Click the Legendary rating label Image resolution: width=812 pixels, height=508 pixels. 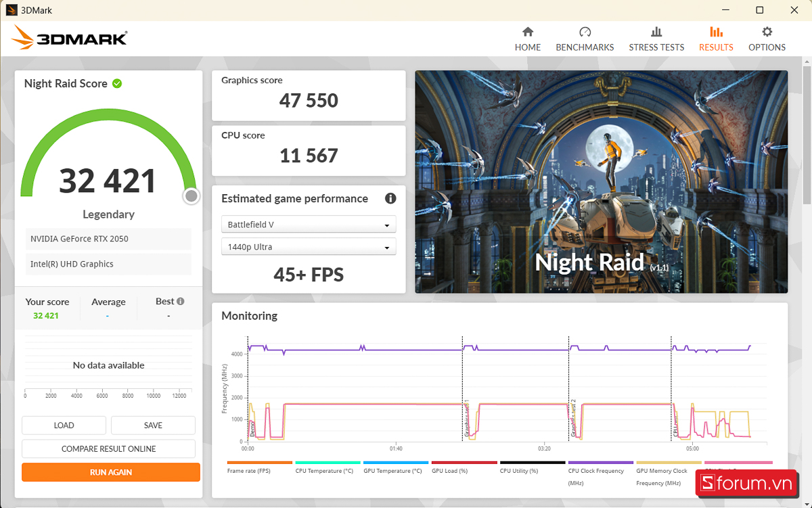[108, 214]
